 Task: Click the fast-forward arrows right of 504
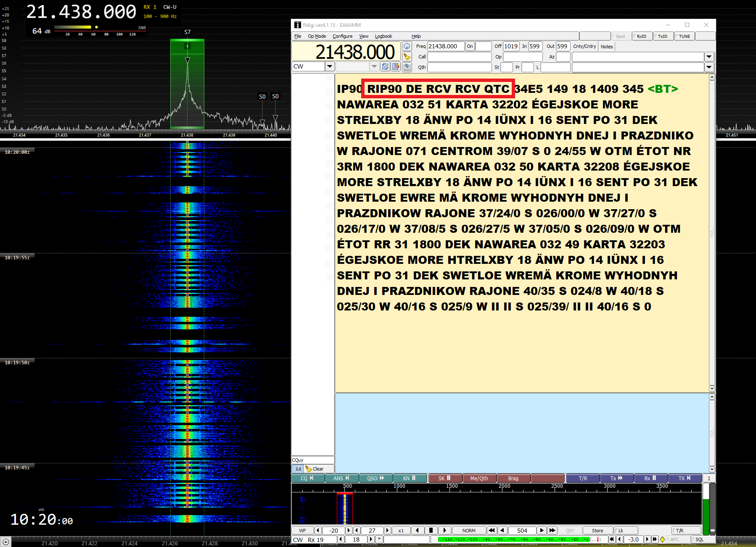(552, 530)
